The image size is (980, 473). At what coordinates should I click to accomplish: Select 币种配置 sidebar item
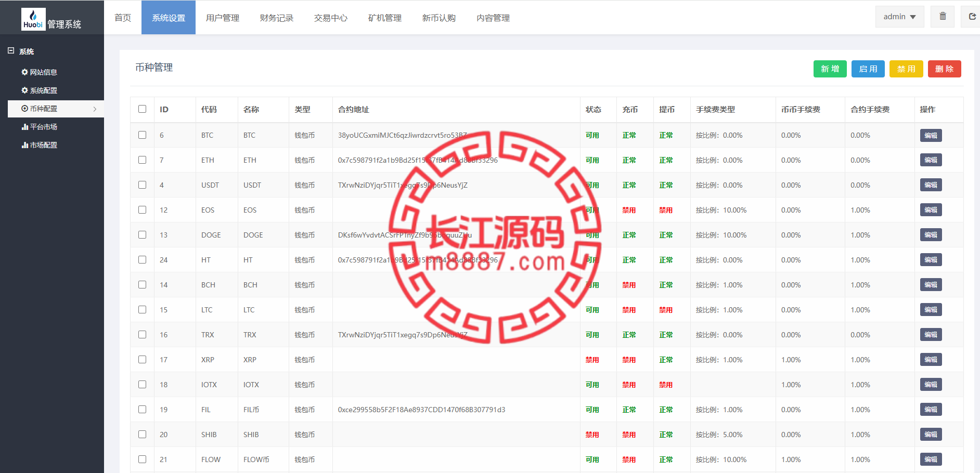coord(56,109)
